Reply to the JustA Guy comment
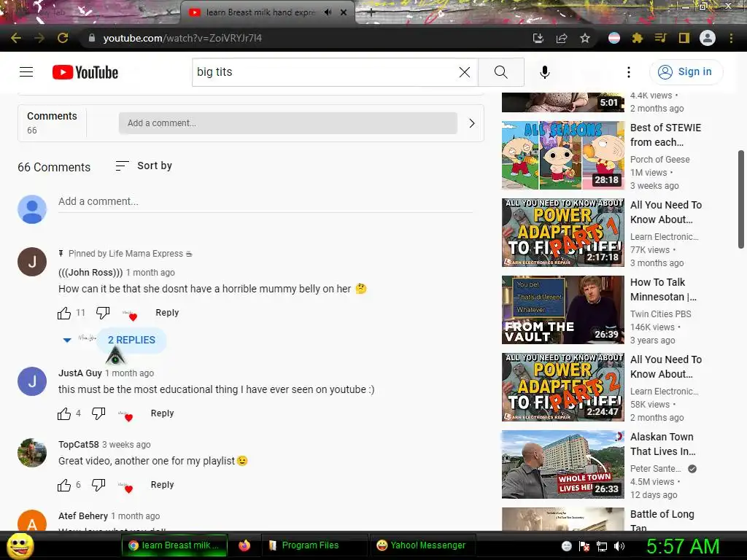 pos(163,413)
